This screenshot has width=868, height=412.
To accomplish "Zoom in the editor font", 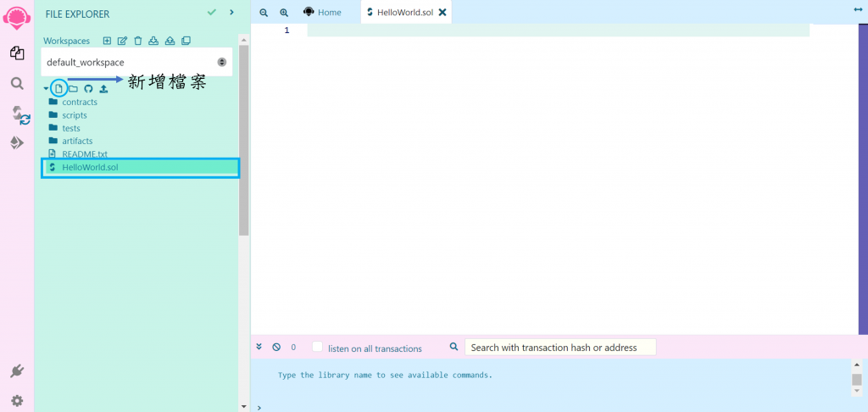I will (x=284, y=13).
